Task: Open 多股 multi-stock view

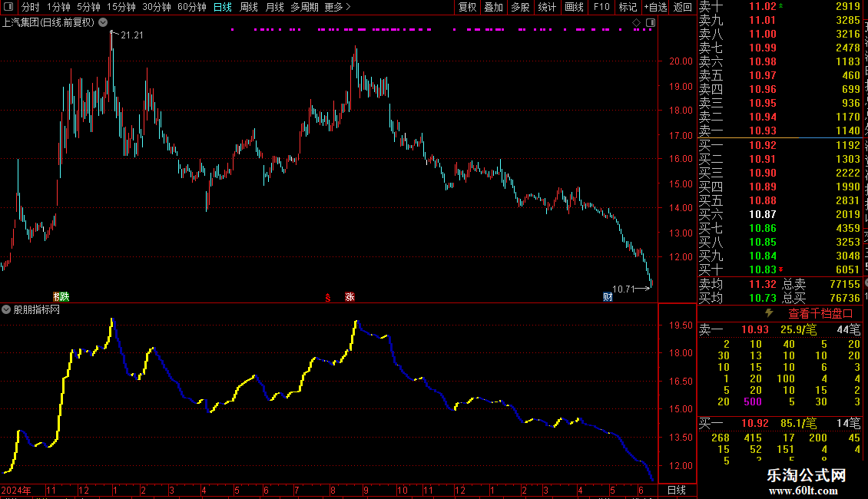Action: pos(520,7)
